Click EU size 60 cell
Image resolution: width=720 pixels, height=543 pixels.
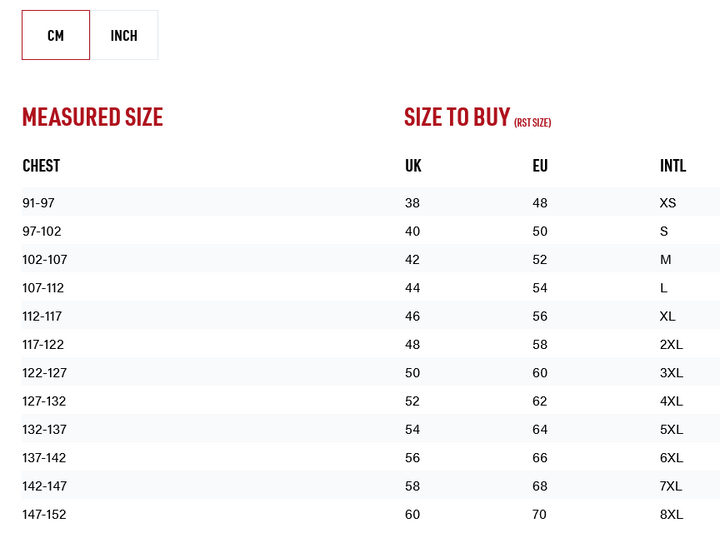pyautogui.click(x=540, y=373)
